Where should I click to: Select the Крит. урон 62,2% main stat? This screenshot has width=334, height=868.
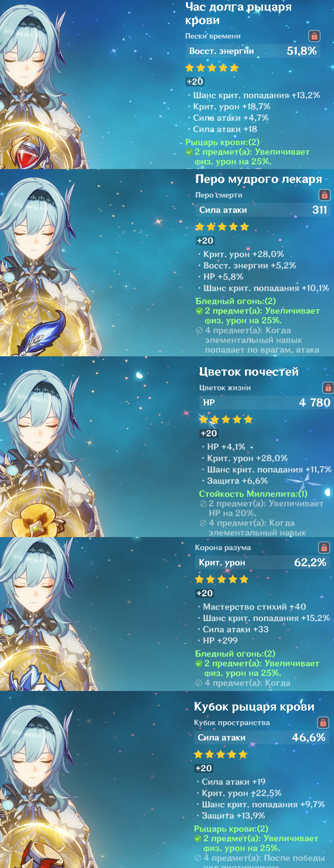pyautogui.click(x=262, y=562)
